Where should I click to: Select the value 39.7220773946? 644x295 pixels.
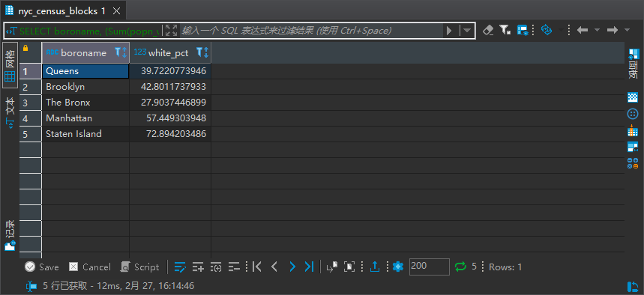click(170, 71)
